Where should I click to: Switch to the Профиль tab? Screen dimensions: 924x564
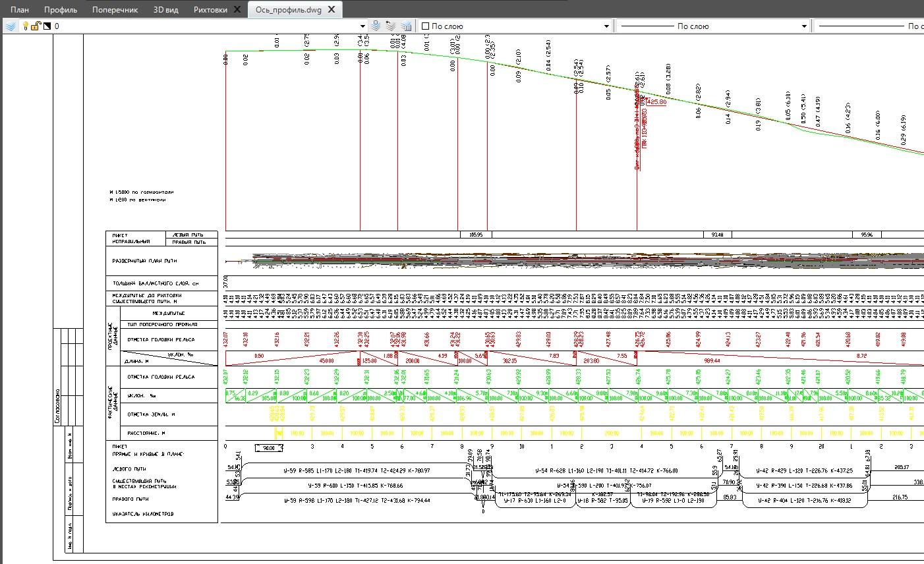pyautogui.click(x=61, y=9)
